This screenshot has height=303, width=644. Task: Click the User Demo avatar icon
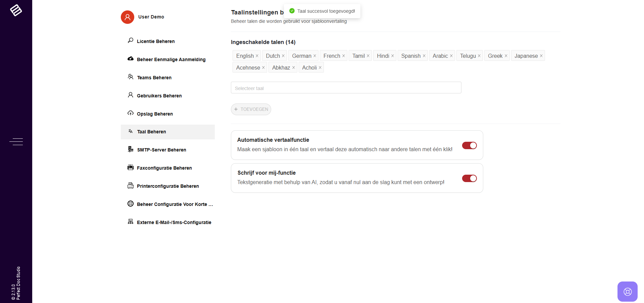(128, 17)
